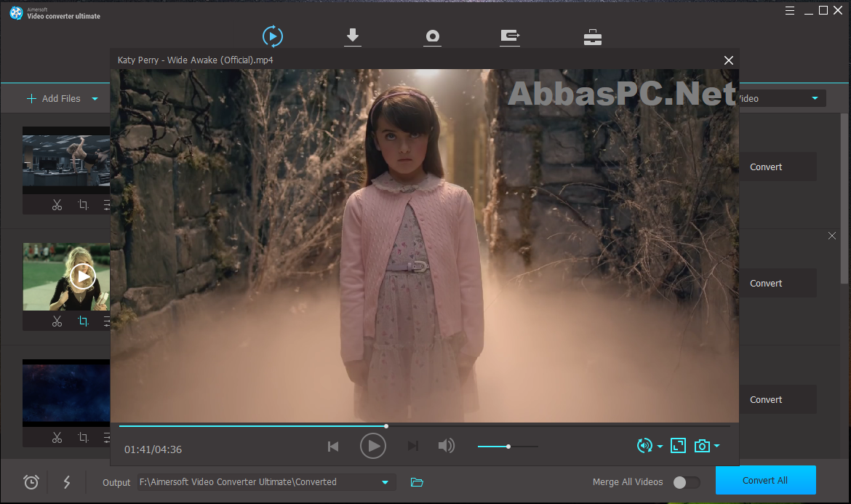Click Add Files button
Viewport: 851px width, 504px height.
[x=54, y=98]
